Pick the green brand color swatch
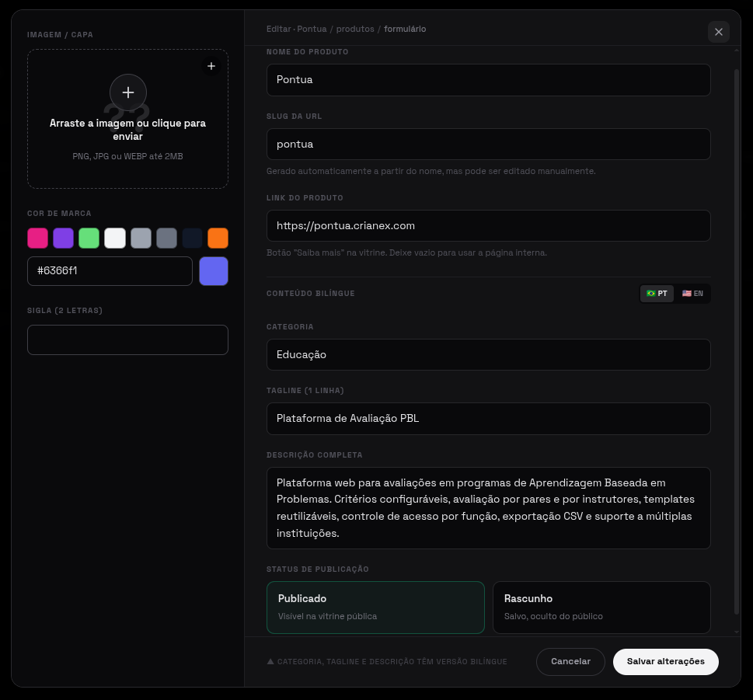 [x=89, y=239]
